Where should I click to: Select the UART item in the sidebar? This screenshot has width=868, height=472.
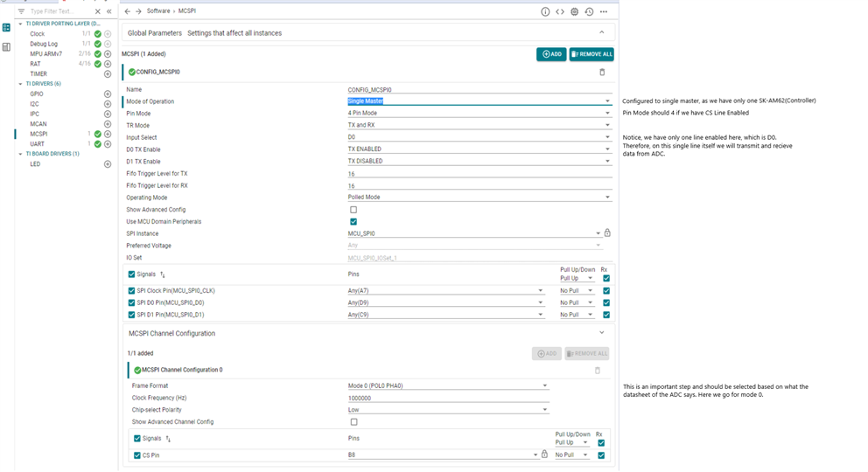click(x=37, y=144)
